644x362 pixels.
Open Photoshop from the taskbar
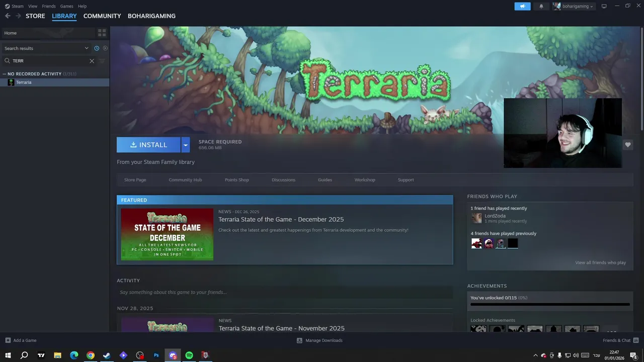click(x=156, y=355)
